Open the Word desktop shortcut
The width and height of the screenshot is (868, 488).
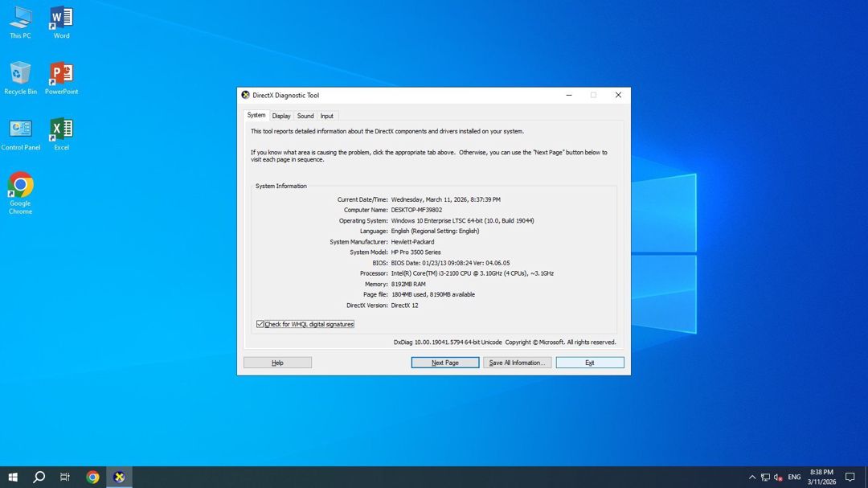(61, 23)
